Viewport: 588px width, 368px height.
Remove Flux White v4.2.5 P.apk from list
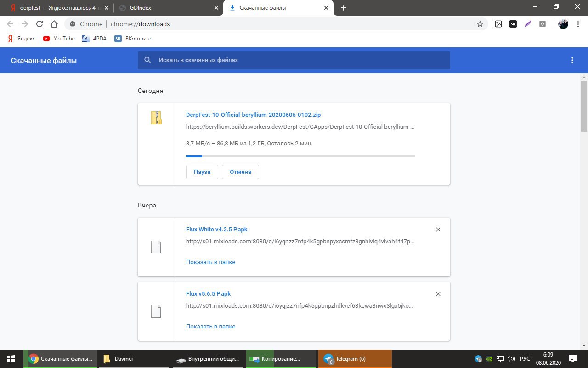pos(438,230)
